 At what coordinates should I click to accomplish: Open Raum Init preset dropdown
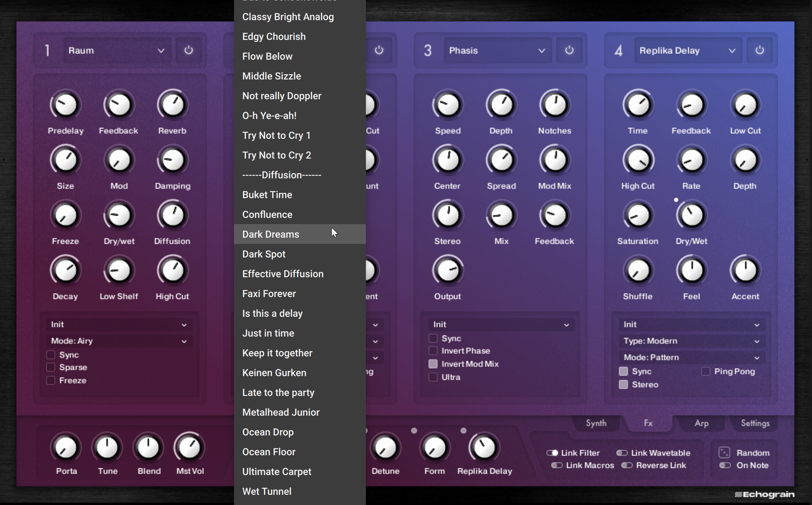pyautogui.click(x=119, y=324)
